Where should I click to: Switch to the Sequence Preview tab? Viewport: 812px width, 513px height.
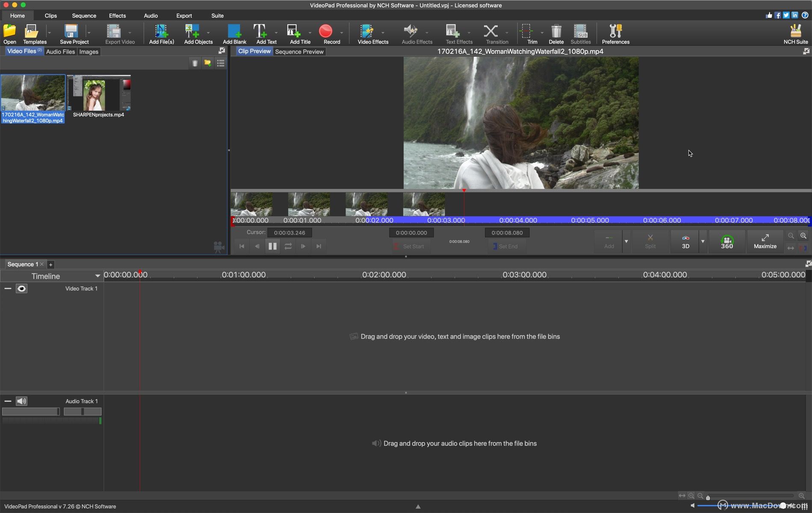click(x=299, y=51)
